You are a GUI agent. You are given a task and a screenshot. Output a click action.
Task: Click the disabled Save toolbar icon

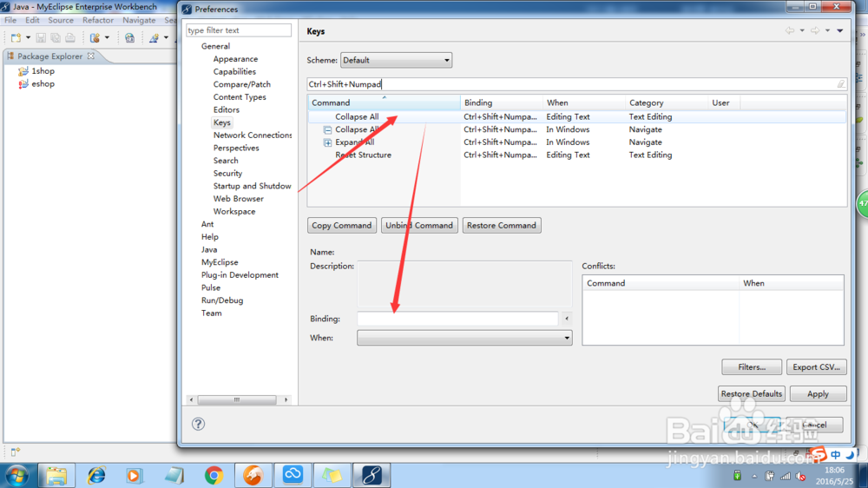point(41,37)
